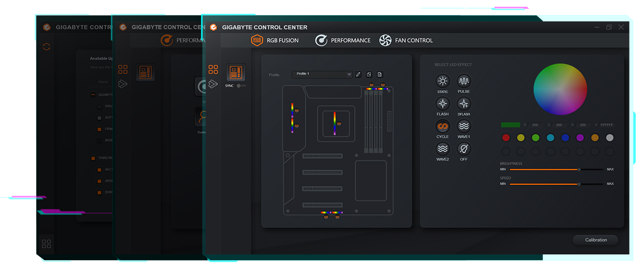This screenshot has width=644, height=270.
Task: Click Gigabyte logo in the back-left window
Action: [47, 27]
